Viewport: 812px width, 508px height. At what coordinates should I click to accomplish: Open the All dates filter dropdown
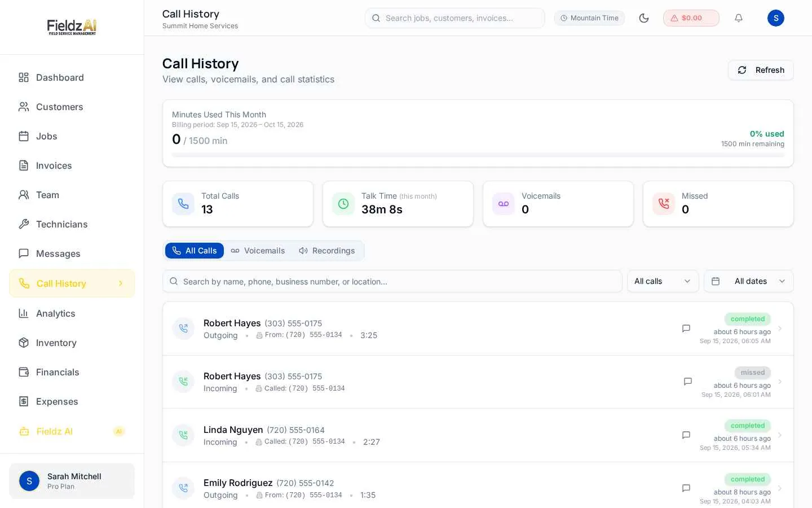[749, 281]
